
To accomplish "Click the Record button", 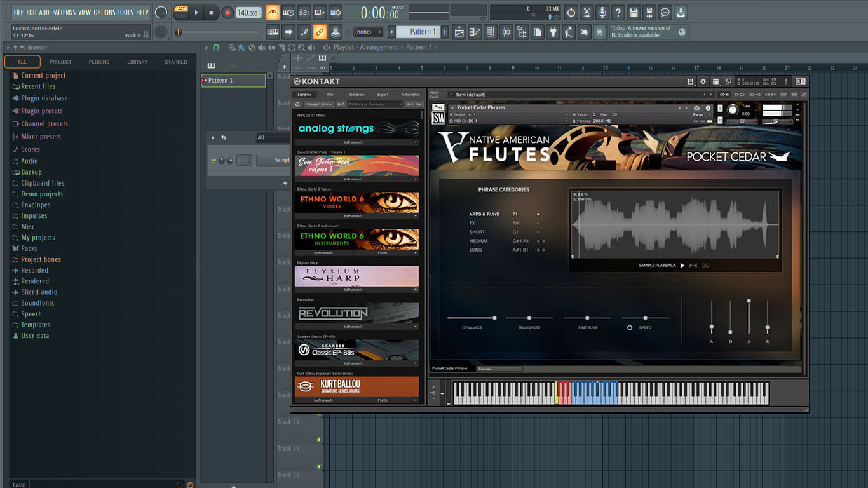I will (227, 12).
